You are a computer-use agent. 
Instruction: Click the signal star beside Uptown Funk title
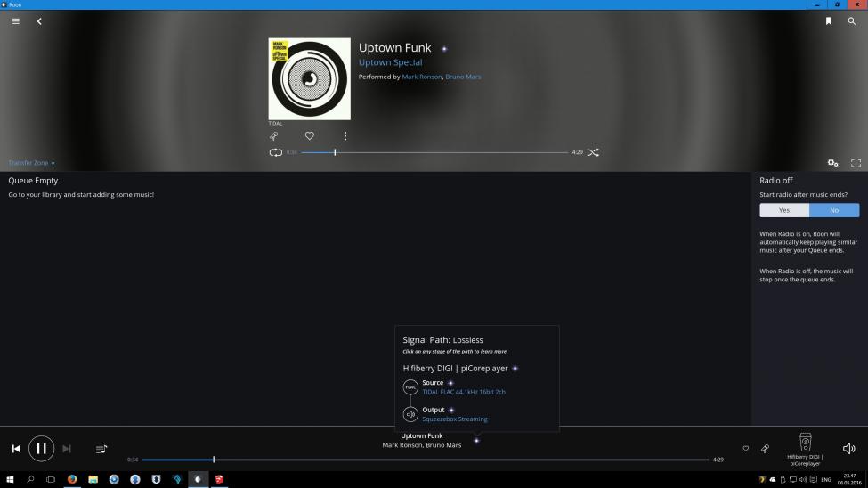click(444, 49)
